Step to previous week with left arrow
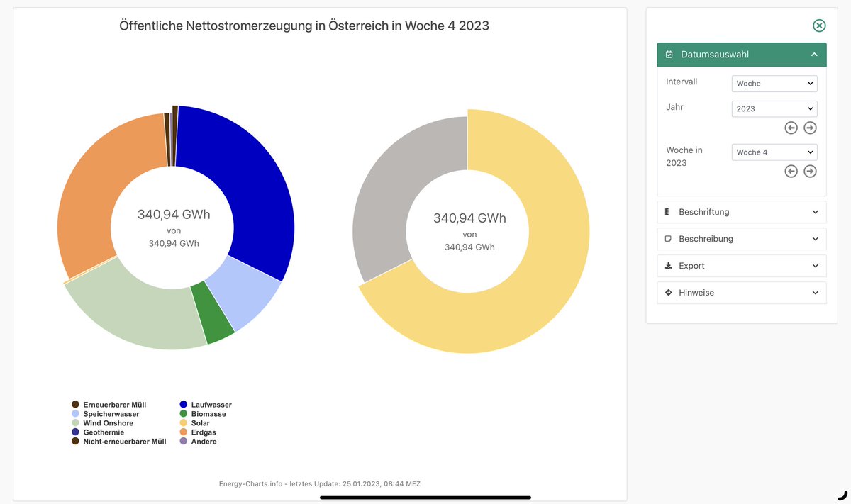This screenshot has width=851, height=504. tap(791, 172)
